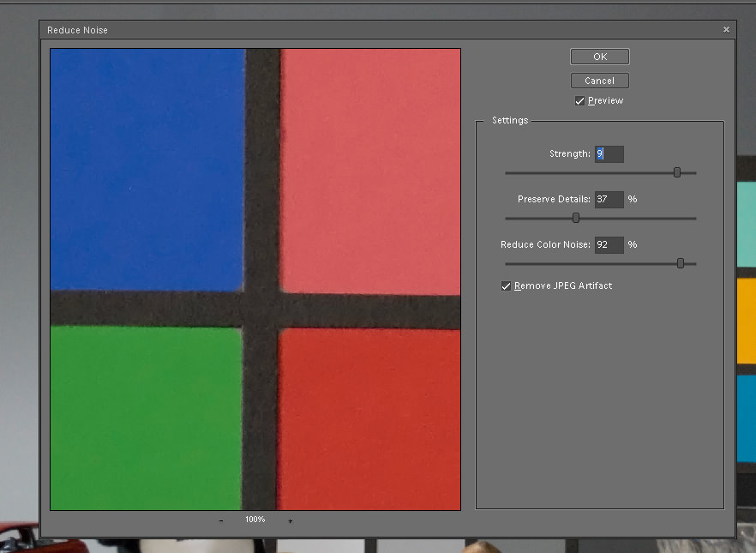Close the dialog using the X icon

coord(726,30)
